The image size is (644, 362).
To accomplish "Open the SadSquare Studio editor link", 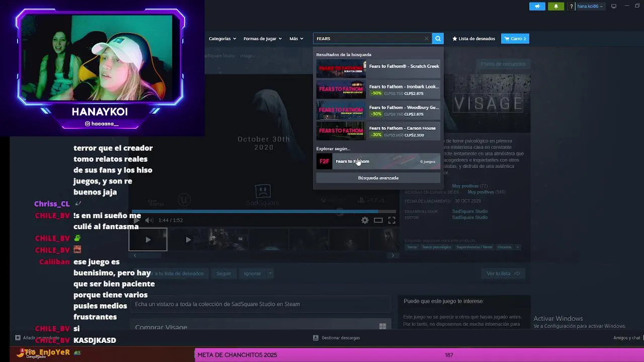I will point(469,217).
